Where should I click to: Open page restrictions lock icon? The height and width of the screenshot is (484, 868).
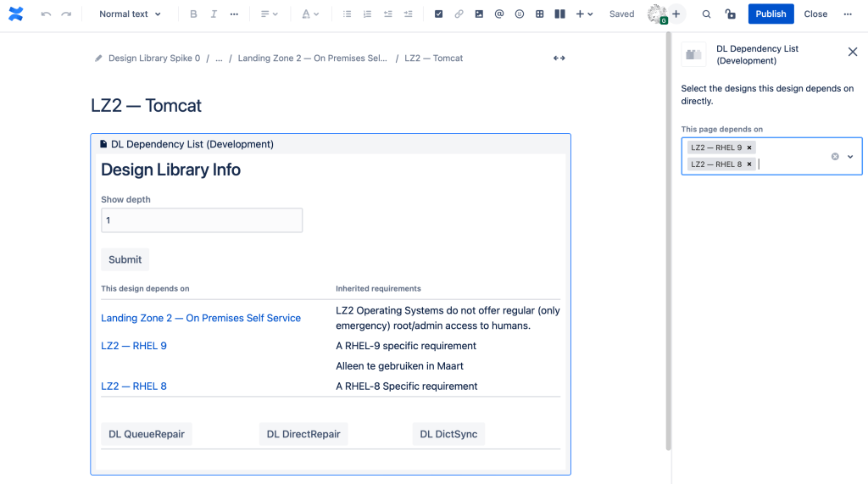pyautogui.click(x=730, y=14)
